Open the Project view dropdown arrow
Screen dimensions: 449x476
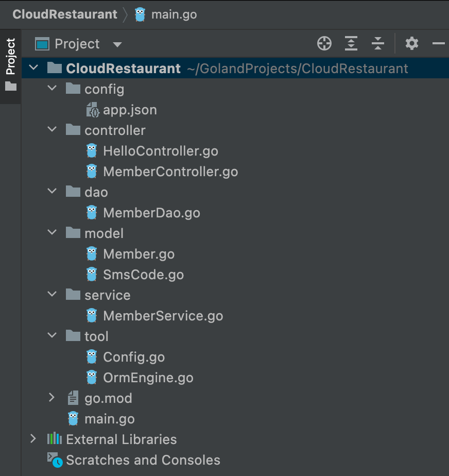click(117, 44)
